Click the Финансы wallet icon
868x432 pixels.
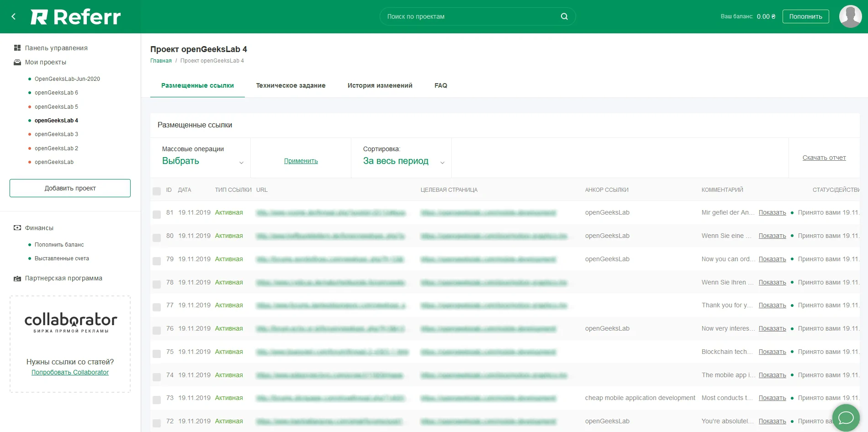click(17, 228)
